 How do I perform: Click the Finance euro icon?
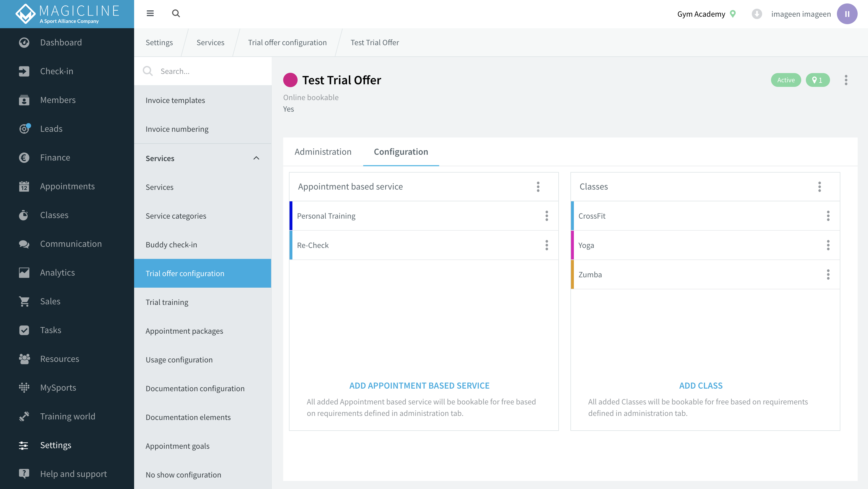coord(24,157)
